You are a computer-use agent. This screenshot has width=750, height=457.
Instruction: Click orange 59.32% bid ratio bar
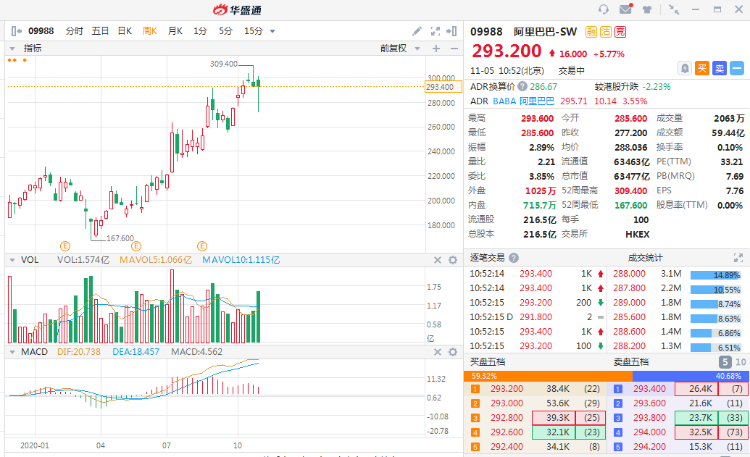coord(548,376)
